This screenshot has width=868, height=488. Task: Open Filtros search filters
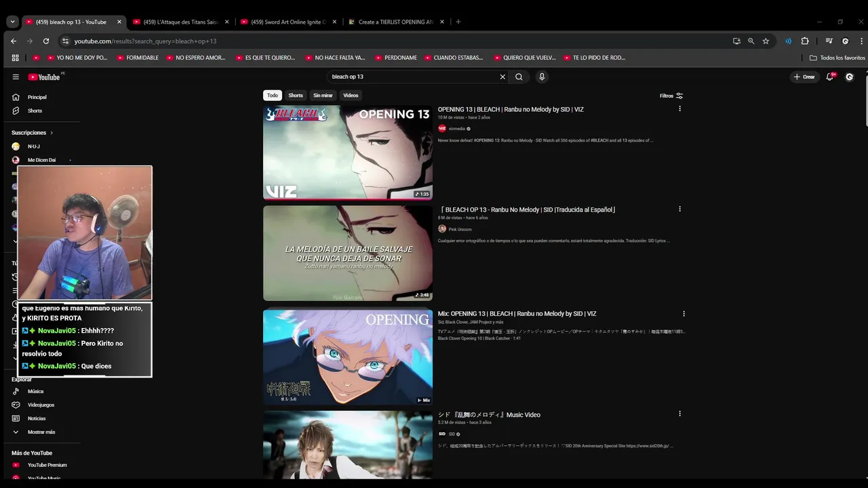point(671,96)
